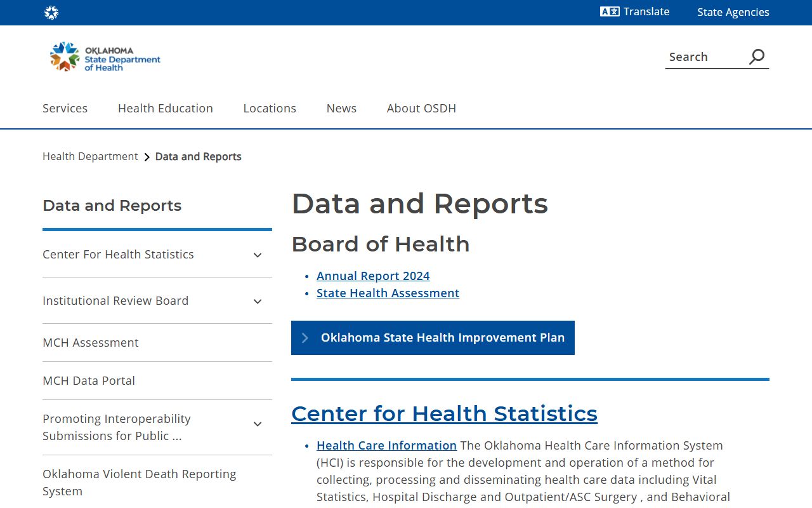Image resolution: width=812 pixels, height=508 pixels.
Task: Expand the Institutional Review Board section
Action: (258, 301)
